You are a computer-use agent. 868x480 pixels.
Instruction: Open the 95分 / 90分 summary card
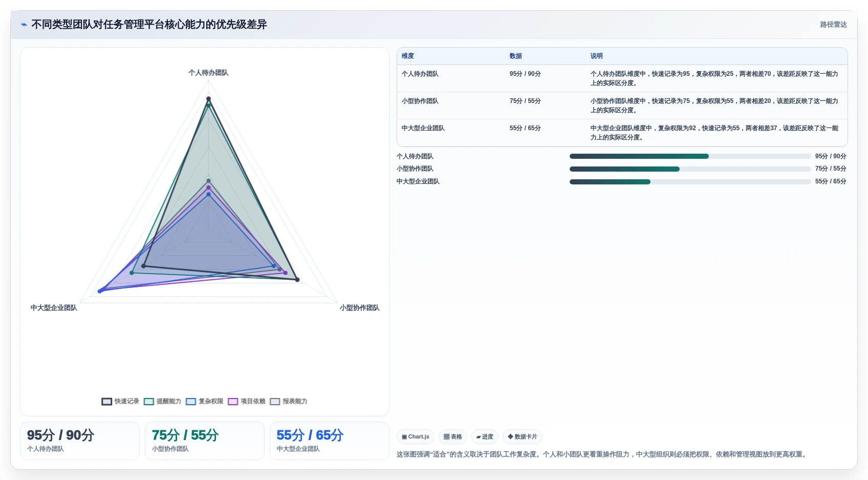point(80,441)
